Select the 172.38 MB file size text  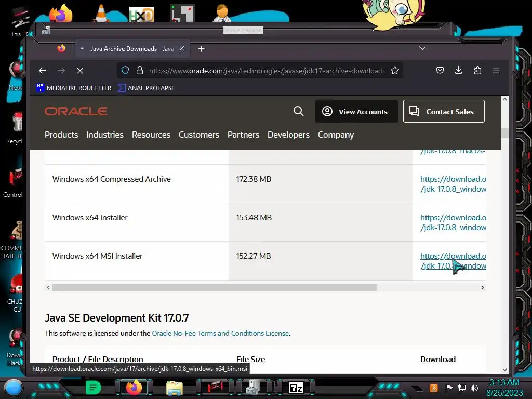[254, 179]
